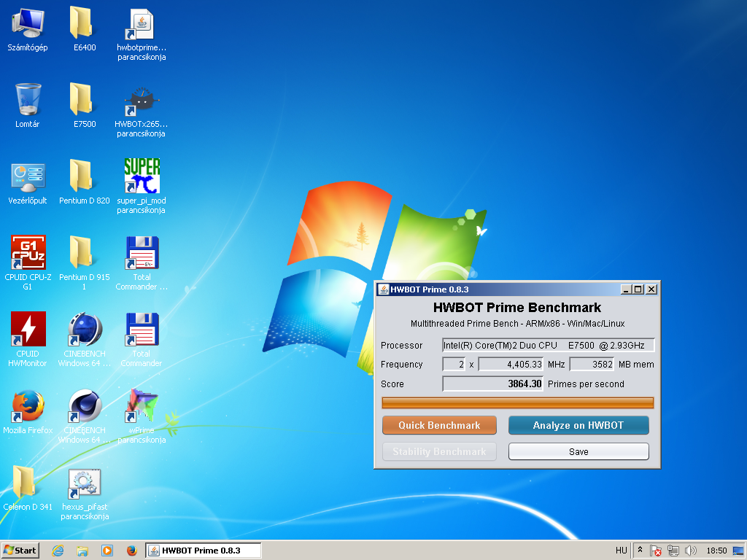Open the E6400 folder

(85, 28)
